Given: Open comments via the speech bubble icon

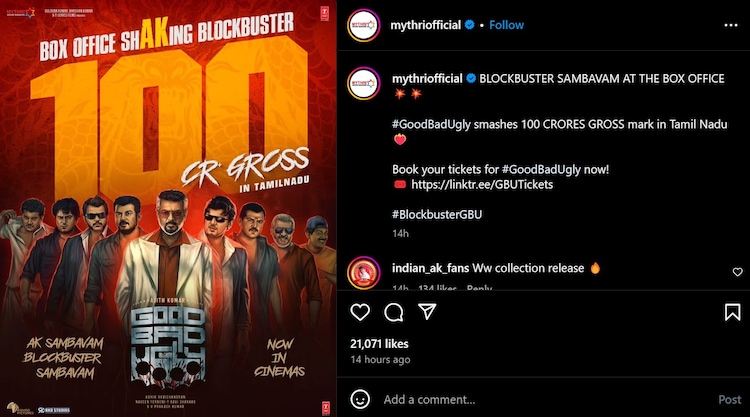Looking at the screenshot, I should pyautogui.click(x=394, y=312).
